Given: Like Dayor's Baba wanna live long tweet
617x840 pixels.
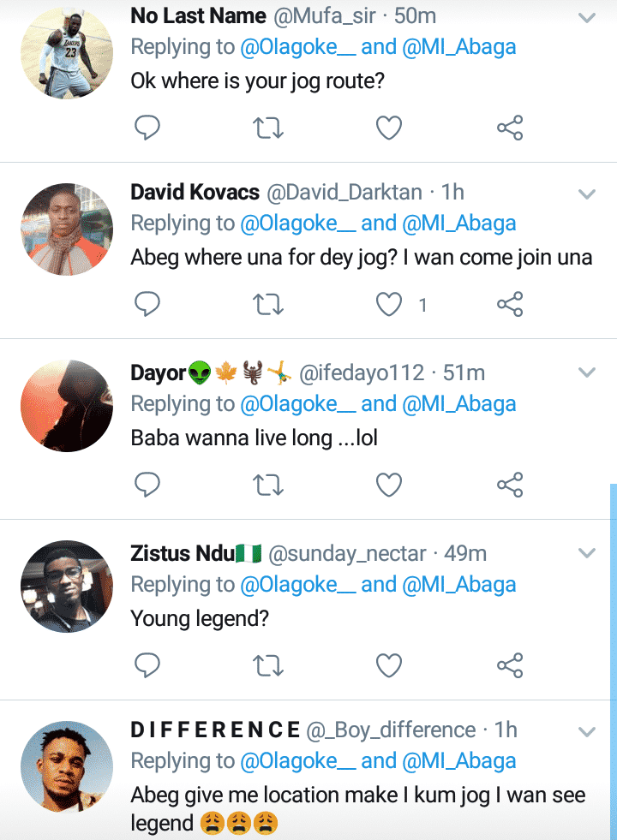Looking at the screenshot, I should tap(390, 486).
